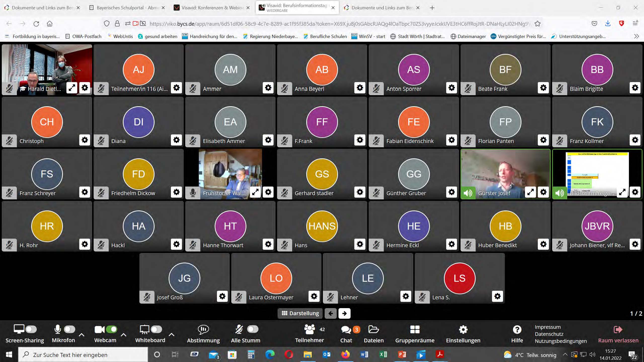Open Firefox from taskbar
The height and width of the screenshot is (362, 644).
[345, 354]
